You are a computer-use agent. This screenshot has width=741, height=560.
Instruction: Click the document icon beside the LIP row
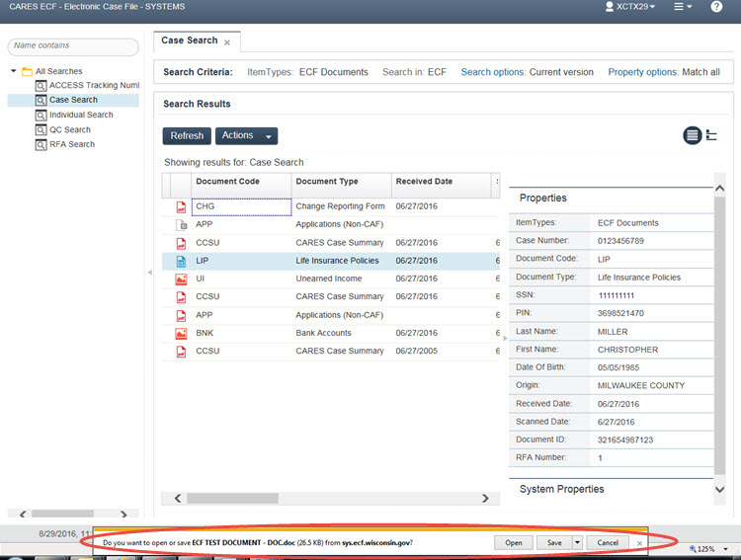point(181,261)
